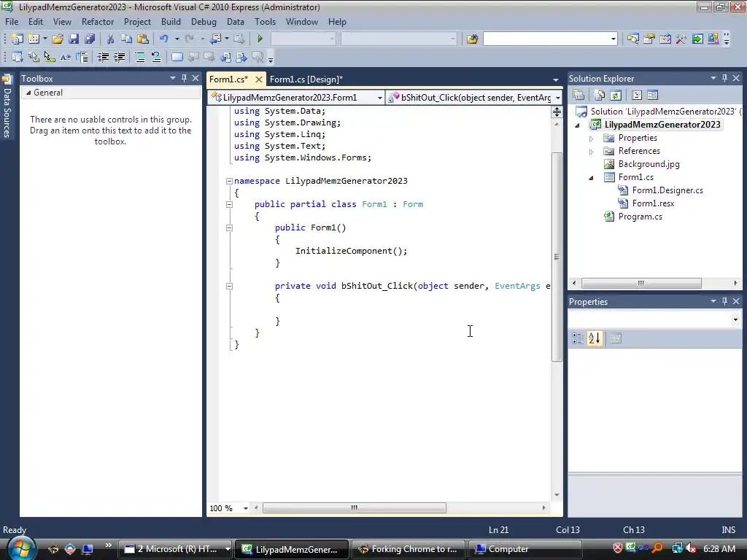Open the Build menu
The image size is (747, 560).
tap(171, 22)
